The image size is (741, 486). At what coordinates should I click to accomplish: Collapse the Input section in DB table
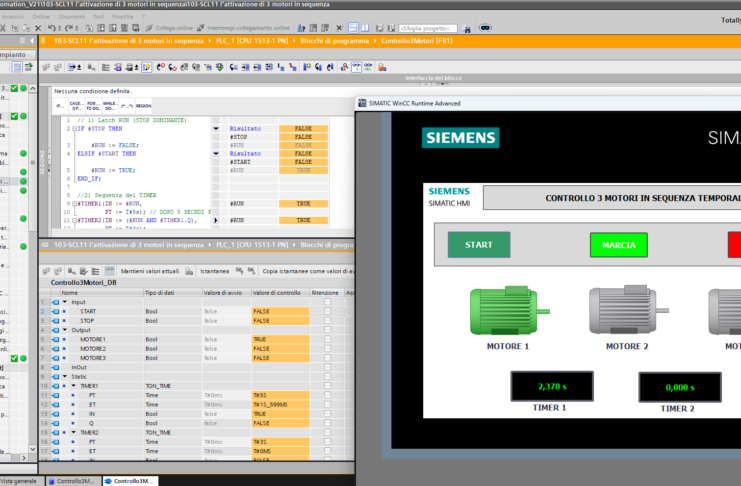[65, 302]
